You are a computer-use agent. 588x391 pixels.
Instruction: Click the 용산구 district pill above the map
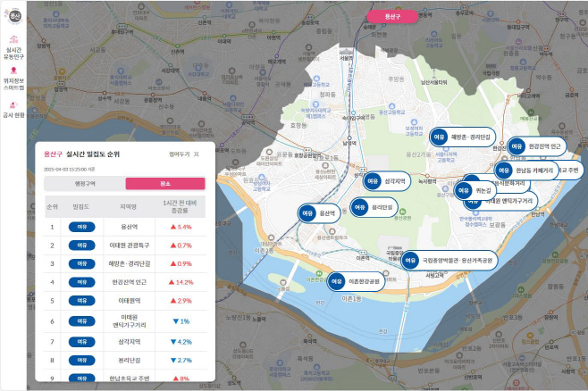[x=392, y=16]
